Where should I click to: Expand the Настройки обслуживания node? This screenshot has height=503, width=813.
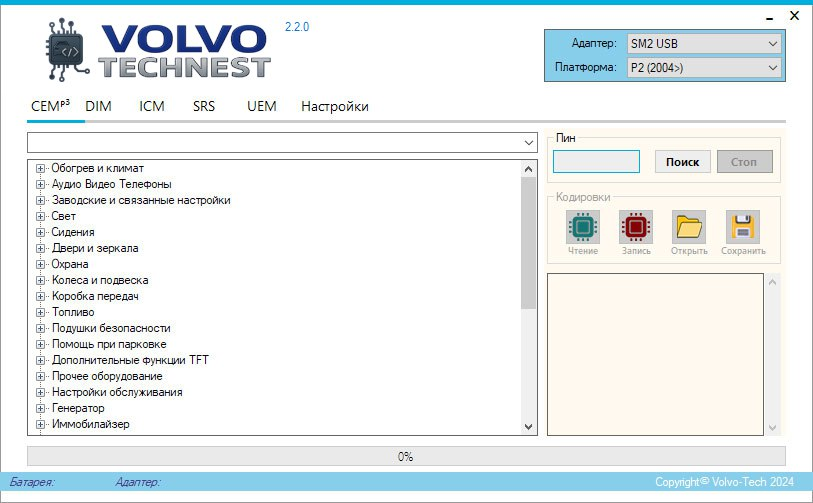tap(40, 393)
